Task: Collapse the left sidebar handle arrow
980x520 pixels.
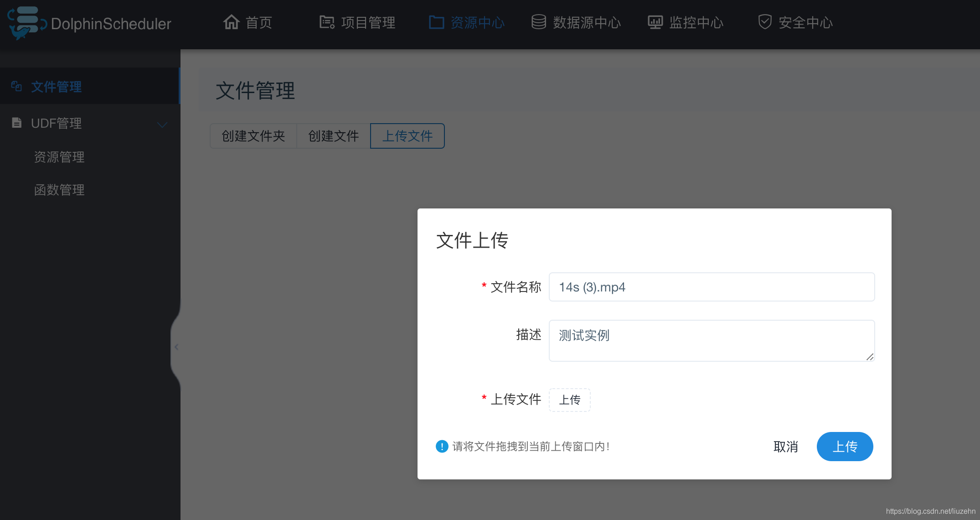Action: (176, 347)
